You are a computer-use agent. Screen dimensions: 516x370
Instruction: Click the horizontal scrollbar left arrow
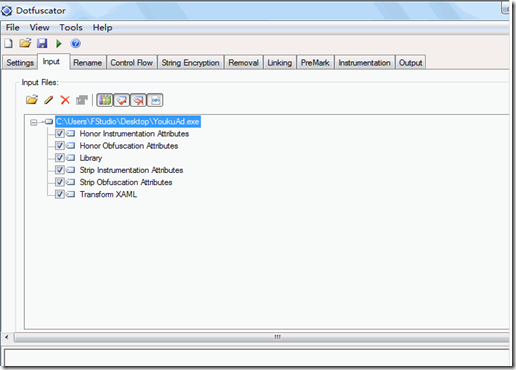(7, 337)
